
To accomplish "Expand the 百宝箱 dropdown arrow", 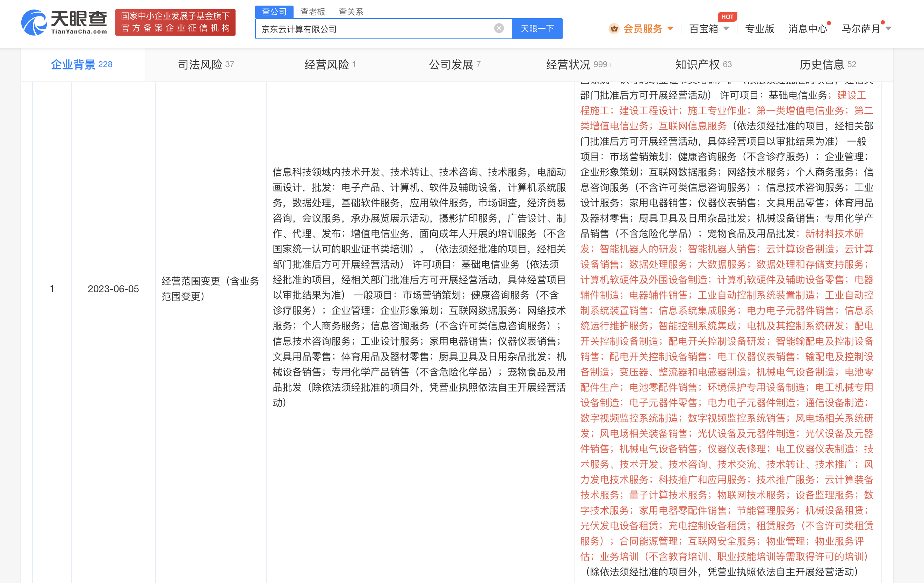I will tap(726, 29).
